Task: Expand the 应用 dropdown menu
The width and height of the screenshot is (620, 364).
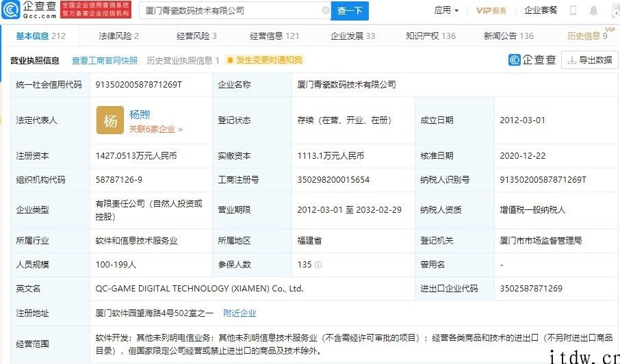Action: point(446,10)
